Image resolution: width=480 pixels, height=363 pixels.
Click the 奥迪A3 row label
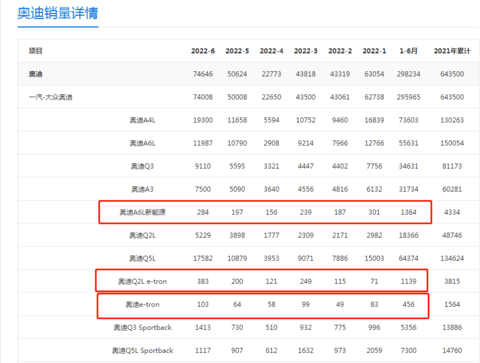click(142, 189)
